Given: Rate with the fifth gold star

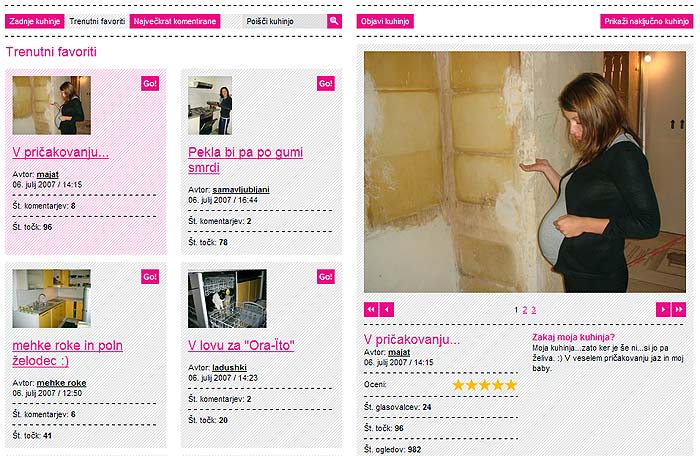Looking at the screenshot, I should tap(511, 385).
